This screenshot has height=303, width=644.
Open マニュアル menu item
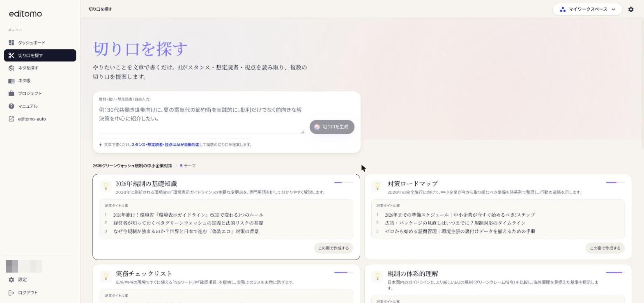(40, 106)
